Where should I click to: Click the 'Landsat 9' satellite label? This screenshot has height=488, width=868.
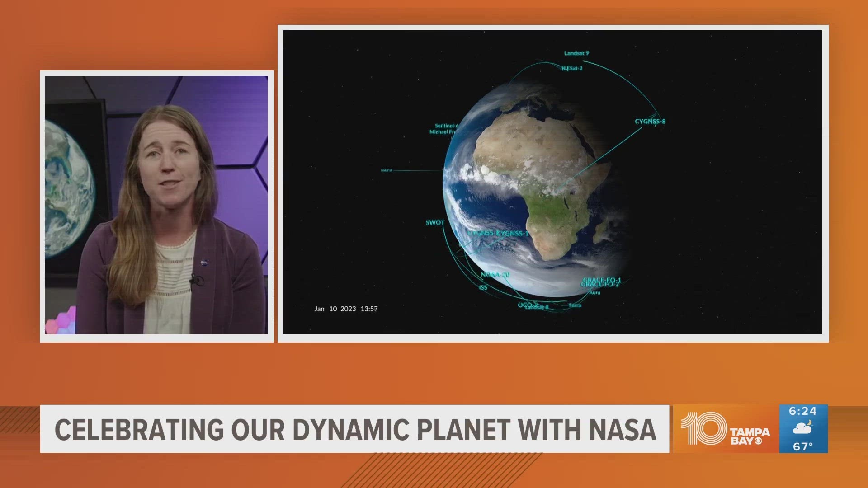(x=576, y=53)
